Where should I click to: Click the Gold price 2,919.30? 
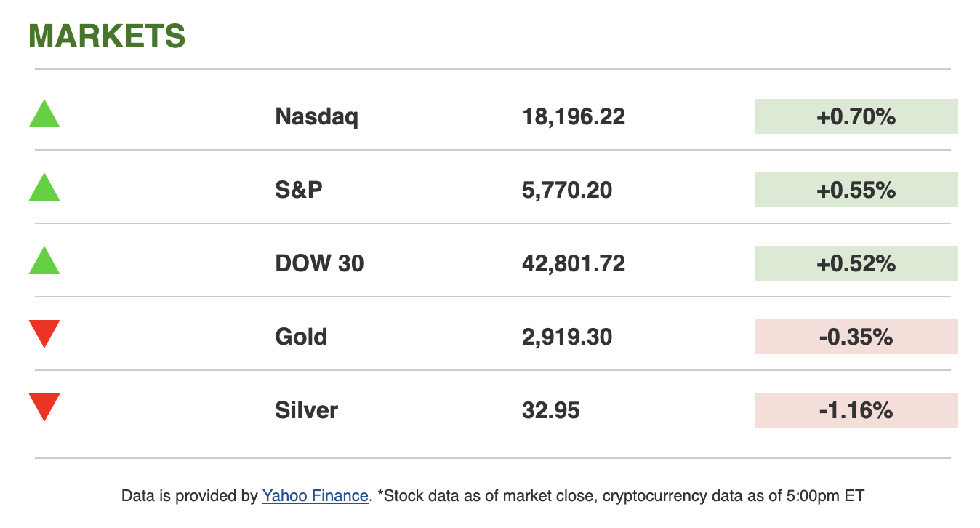[x=567, y=337]
